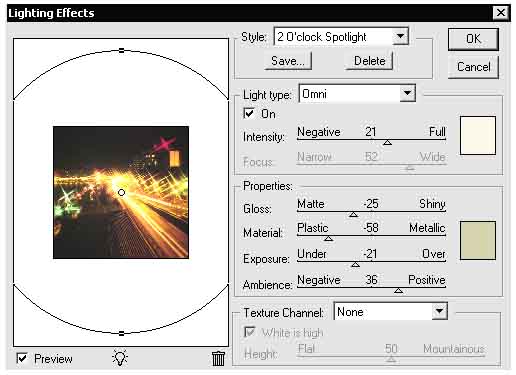Grab the bottom handle of the light ellipse

121,333
